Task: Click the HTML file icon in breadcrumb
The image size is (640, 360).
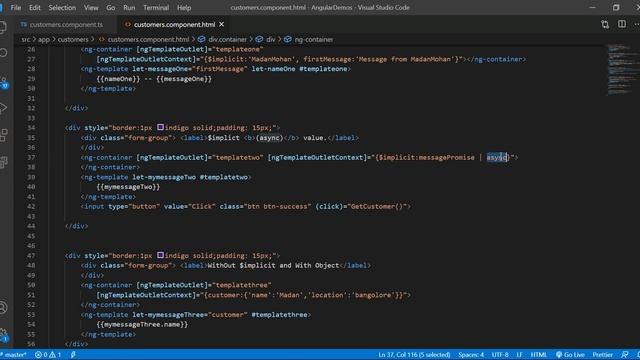Action: (102, 40)
